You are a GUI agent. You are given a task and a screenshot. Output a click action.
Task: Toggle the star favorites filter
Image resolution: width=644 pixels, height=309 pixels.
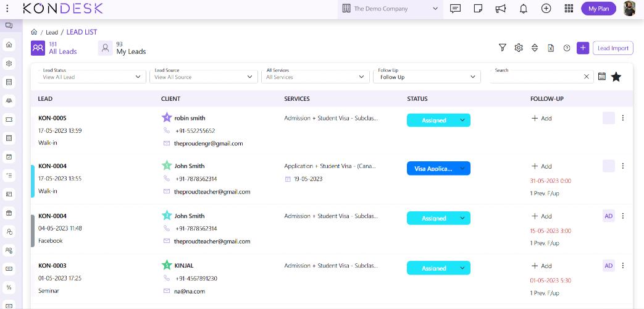616,77
